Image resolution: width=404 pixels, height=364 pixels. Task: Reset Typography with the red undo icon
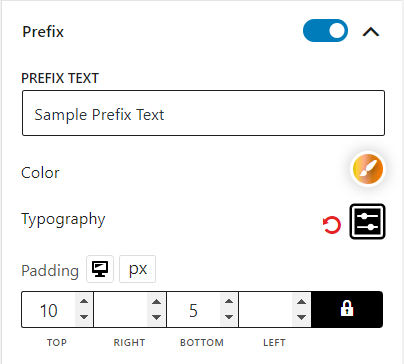coord(332,225)
